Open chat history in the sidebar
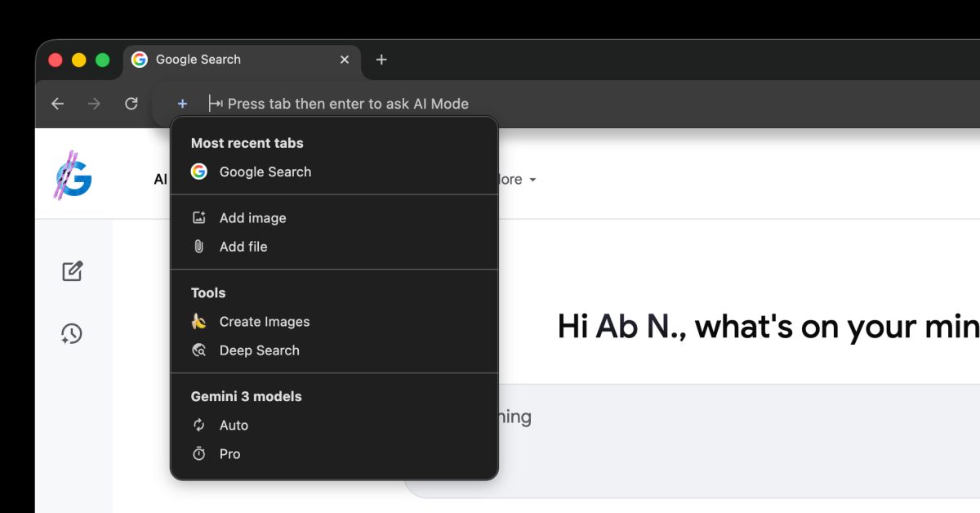 click(x=73, y=333)
